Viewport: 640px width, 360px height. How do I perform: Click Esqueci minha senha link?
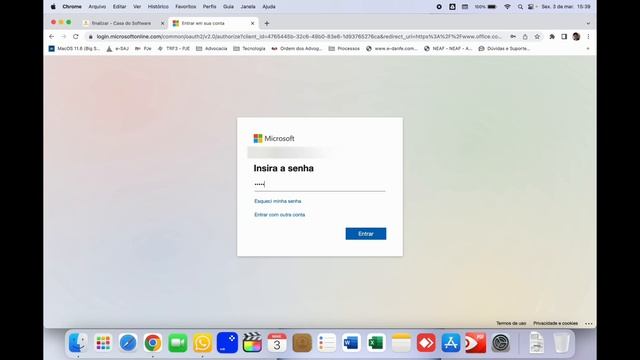point(278,201)
